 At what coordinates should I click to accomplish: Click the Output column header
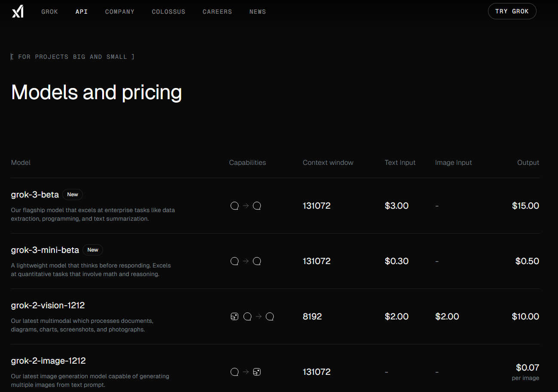[x=528, y=163]
